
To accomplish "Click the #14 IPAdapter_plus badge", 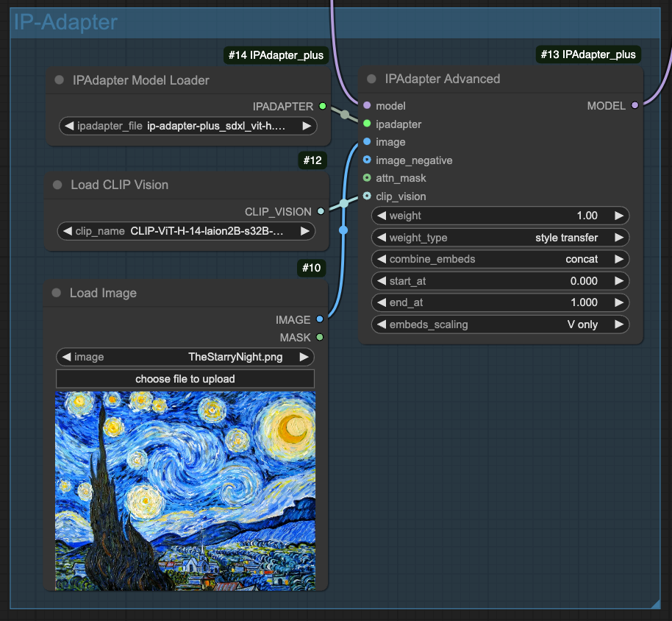I will tap(276, 55).
